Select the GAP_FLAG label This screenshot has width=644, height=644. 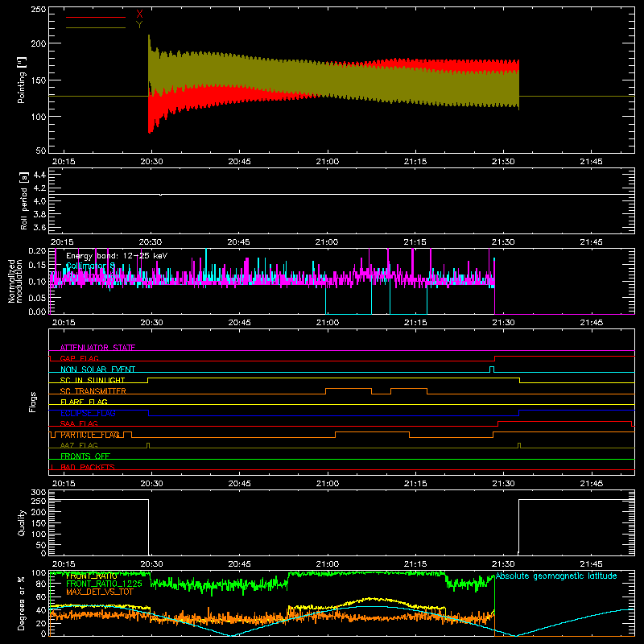tap(79, 358)
